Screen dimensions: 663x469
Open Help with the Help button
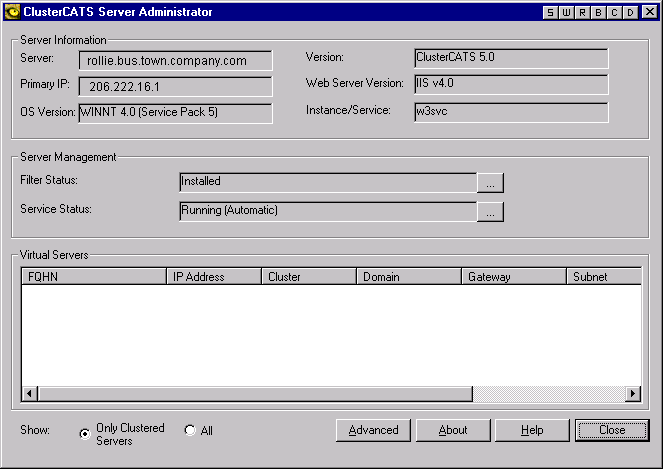(532, 430)
